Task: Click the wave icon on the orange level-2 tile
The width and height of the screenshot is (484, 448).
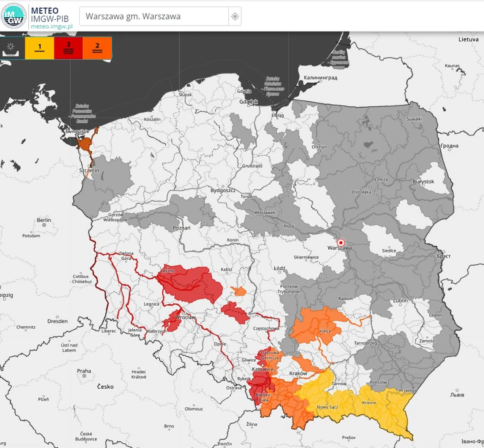Action: pos(97,52)
